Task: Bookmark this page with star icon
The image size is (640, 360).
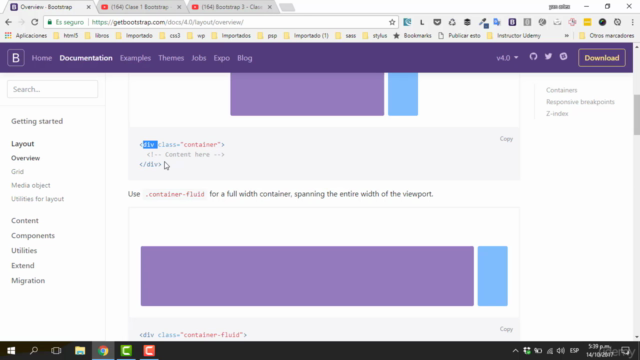Action: click(x=392, y=22)
